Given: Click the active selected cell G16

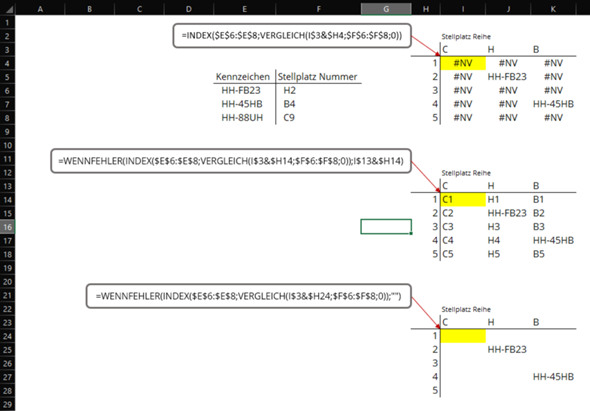Looking at the screenshot, I should pos(386,227).
